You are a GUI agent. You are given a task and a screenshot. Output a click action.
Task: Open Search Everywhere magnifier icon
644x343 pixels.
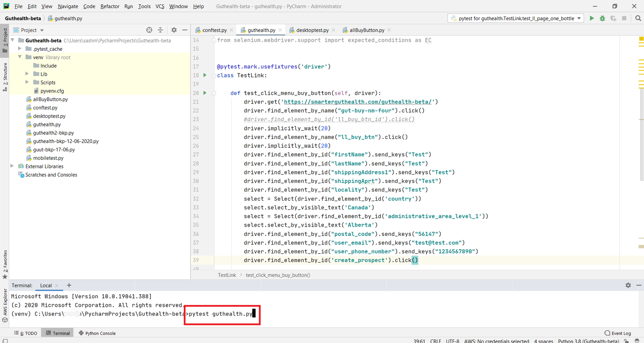638,18
